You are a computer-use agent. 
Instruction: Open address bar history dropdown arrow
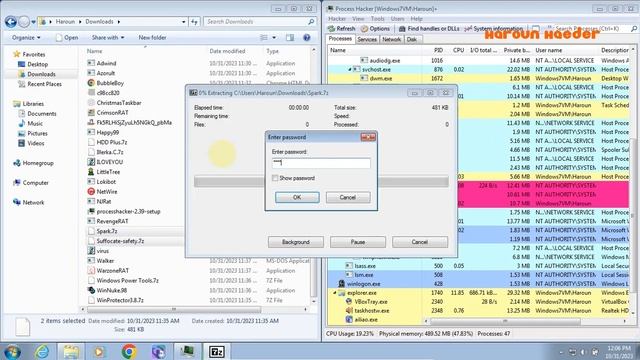[184, 22]
